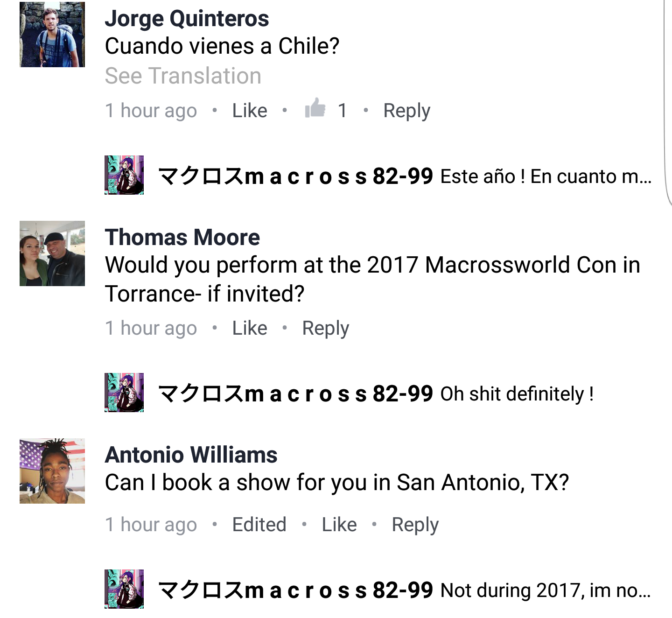
Task: View edit history via Edited label
Action: coord(259,525)
